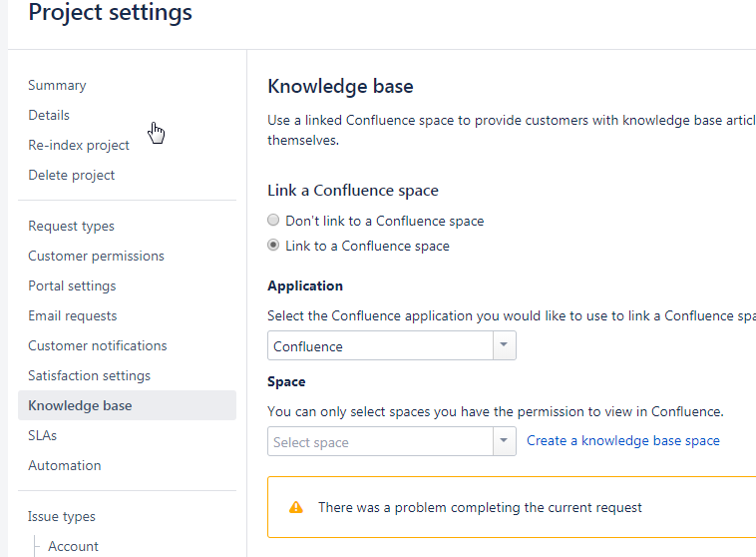Navigate to Customer permissions
Viewport: 756px width, 557px height.
coord(96,256)
